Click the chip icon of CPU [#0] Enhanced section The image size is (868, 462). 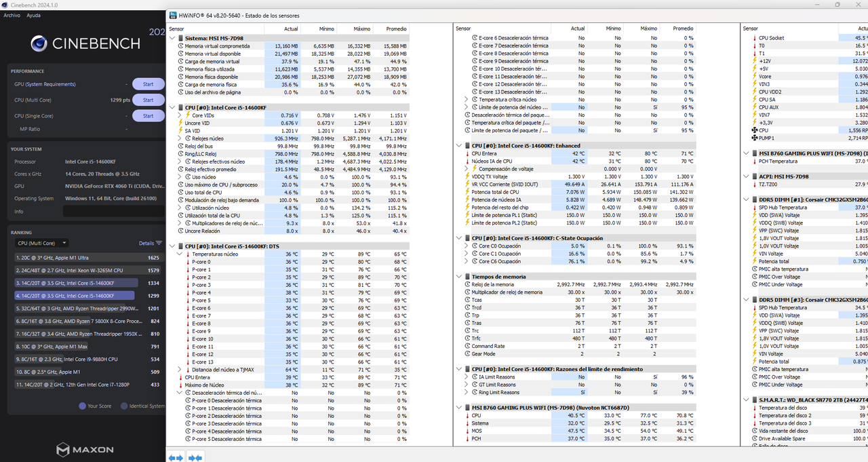click(x=467, y=146)
